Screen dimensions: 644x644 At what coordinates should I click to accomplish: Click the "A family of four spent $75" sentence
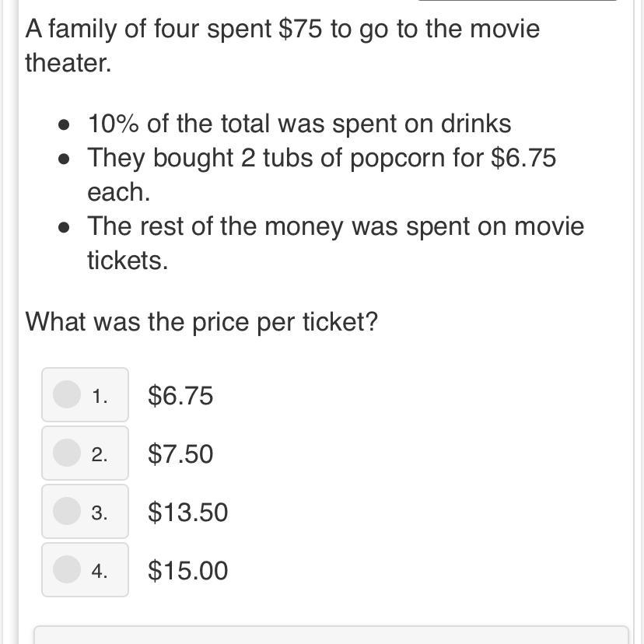(x=282, y=30)
